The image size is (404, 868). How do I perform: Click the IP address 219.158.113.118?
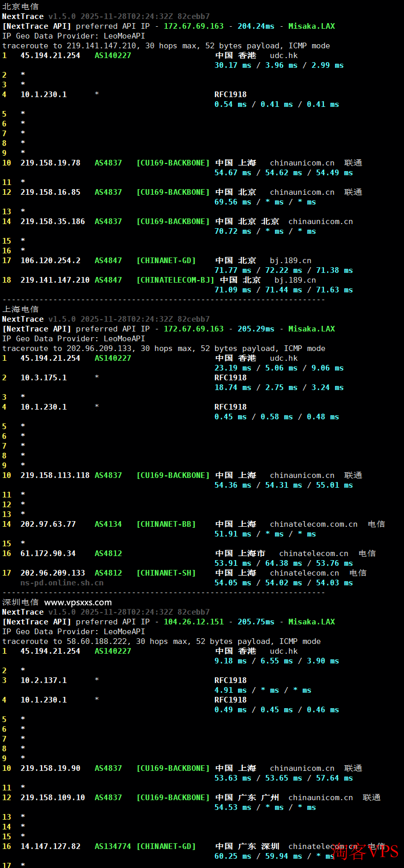pos(55,475)
